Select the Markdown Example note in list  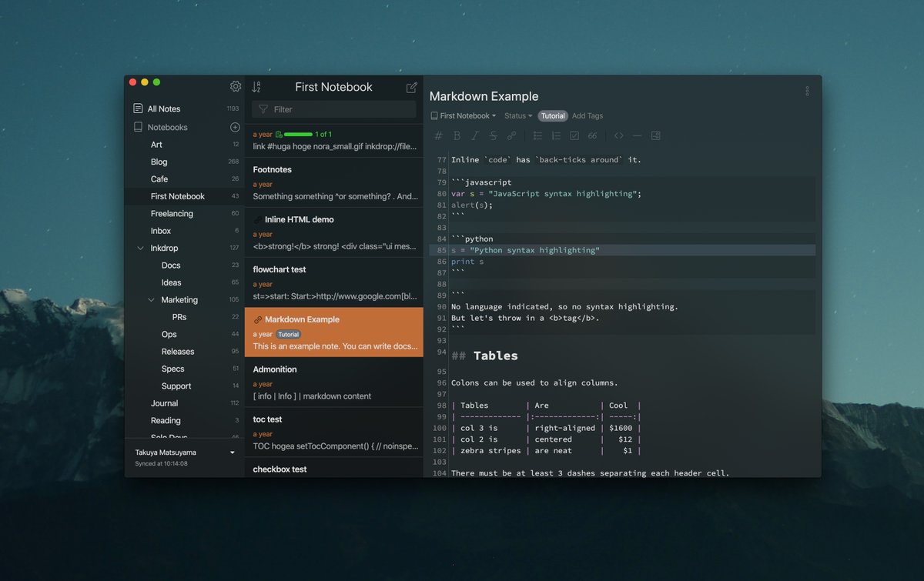pyautogui.click(x=334, y=332)
